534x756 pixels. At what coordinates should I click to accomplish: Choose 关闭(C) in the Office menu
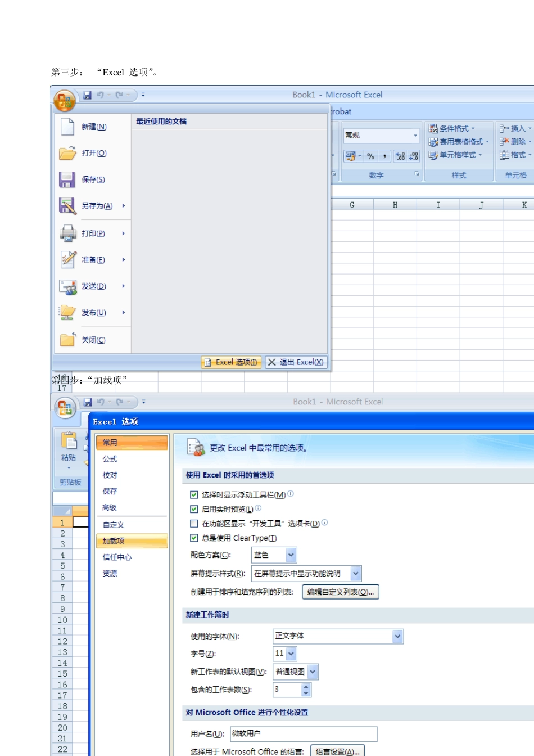(x=93, y=340)
